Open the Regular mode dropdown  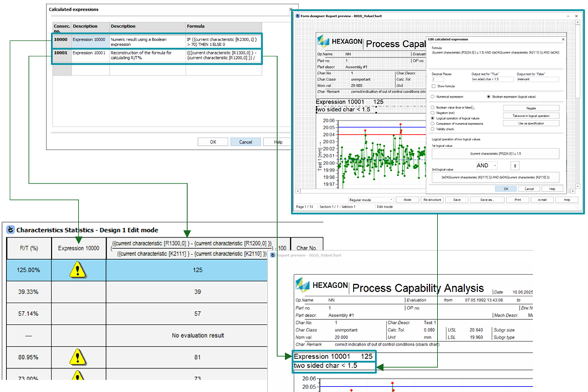[x=371, y=200]
